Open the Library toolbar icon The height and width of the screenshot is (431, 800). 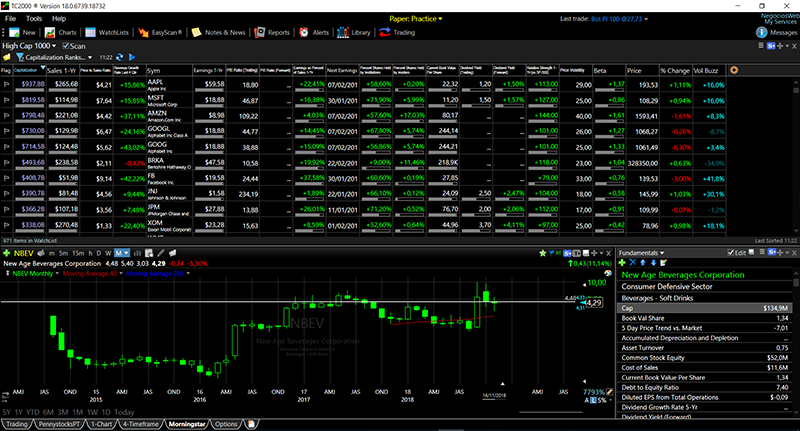[342, 33]
